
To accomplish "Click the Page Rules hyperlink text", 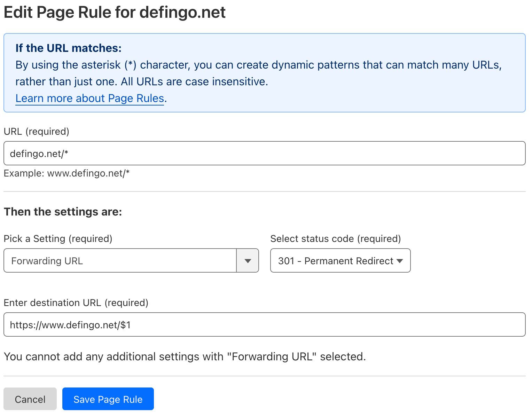I will pos(89,98).
